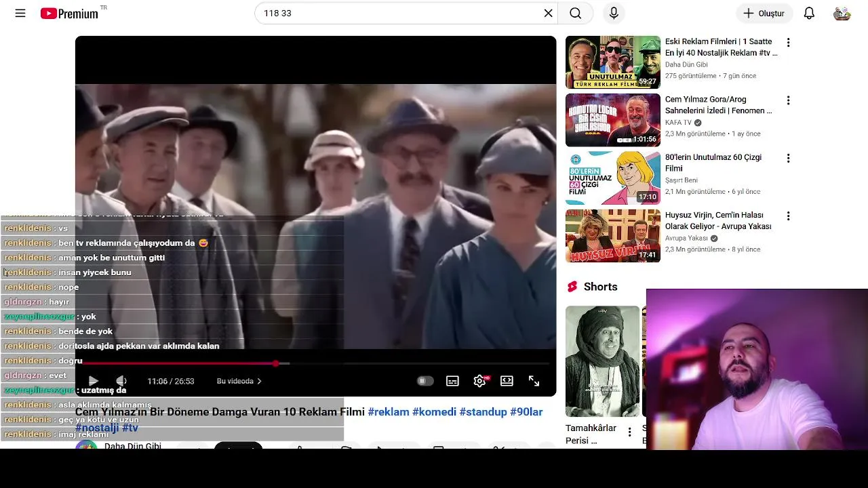Screen dimensions: 868x488
Task: Clear the search box text
Action: (x=548, y=14)
